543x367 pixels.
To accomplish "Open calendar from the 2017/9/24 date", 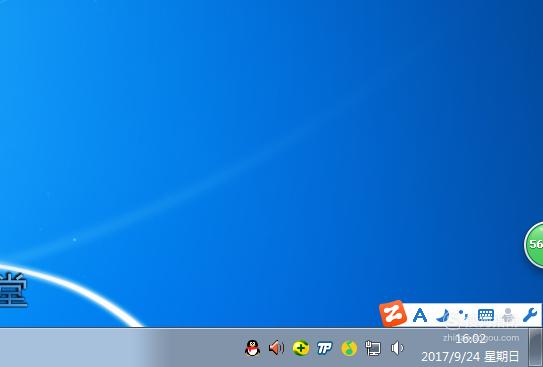I will coord(470,356).
